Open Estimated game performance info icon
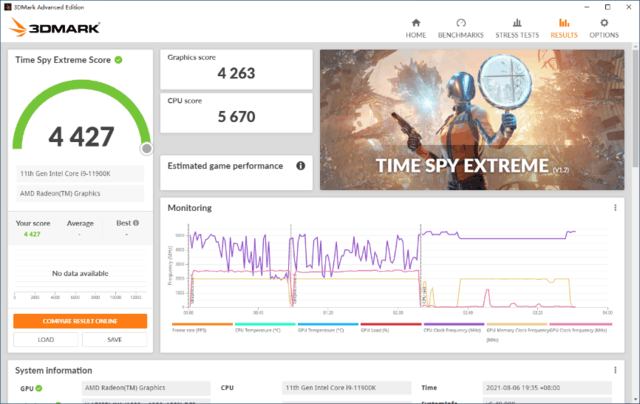640x404 pixels. [x=300, y=166]
